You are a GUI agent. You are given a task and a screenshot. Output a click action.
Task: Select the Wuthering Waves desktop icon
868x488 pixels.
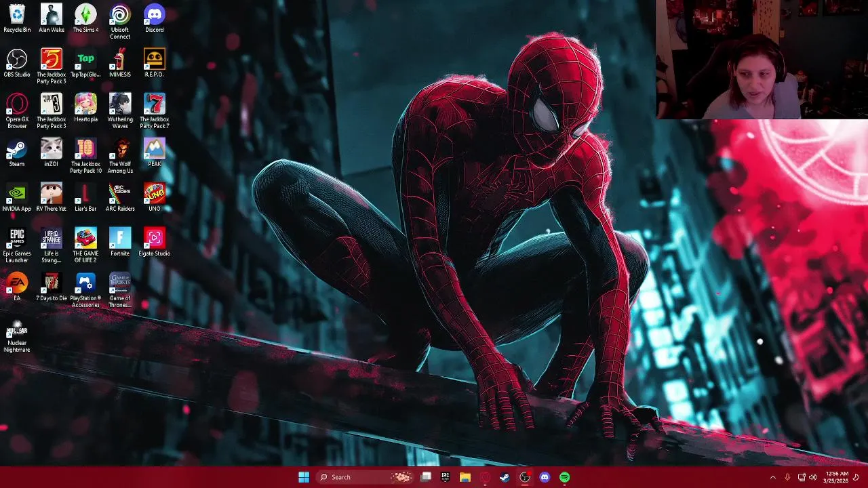[120, 111]
